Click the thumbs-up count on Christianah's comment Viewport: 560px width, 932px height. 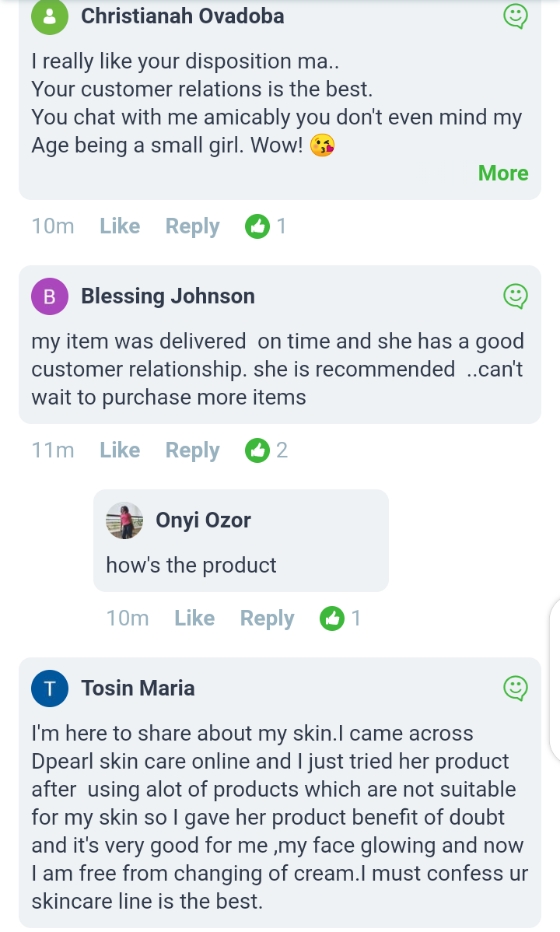(281, 226)
